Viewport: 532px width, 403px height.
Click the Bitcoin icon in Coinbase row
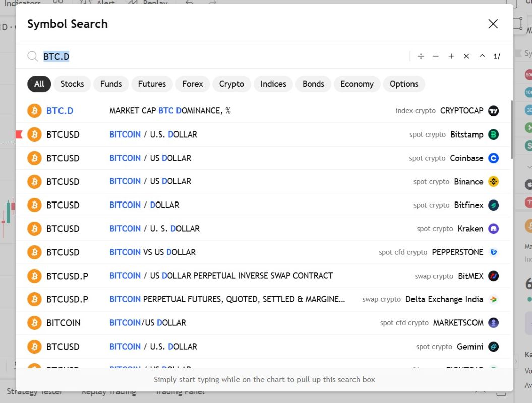[34, 158]
